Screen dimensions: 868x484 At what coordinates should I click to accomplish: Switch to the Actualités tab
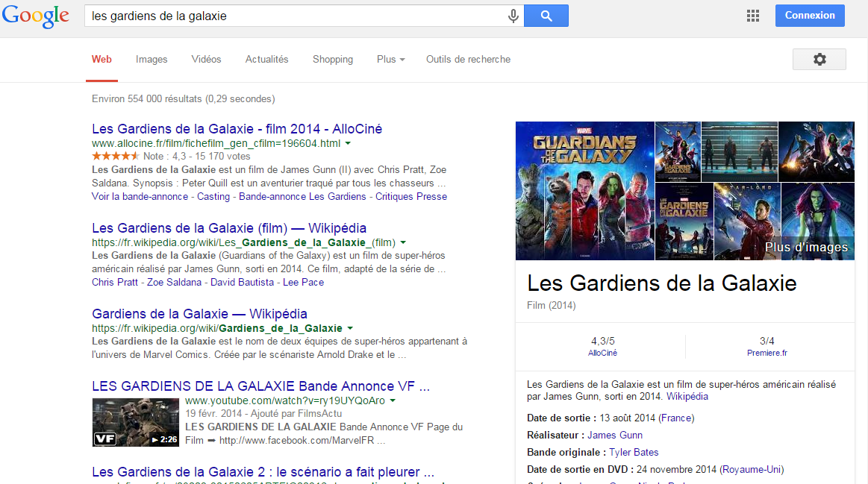point(267,59)
